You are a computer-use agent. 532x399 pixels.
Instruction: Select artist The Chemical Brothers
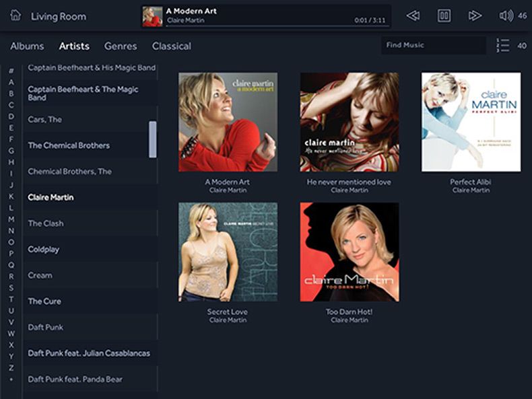click(90, 145)
